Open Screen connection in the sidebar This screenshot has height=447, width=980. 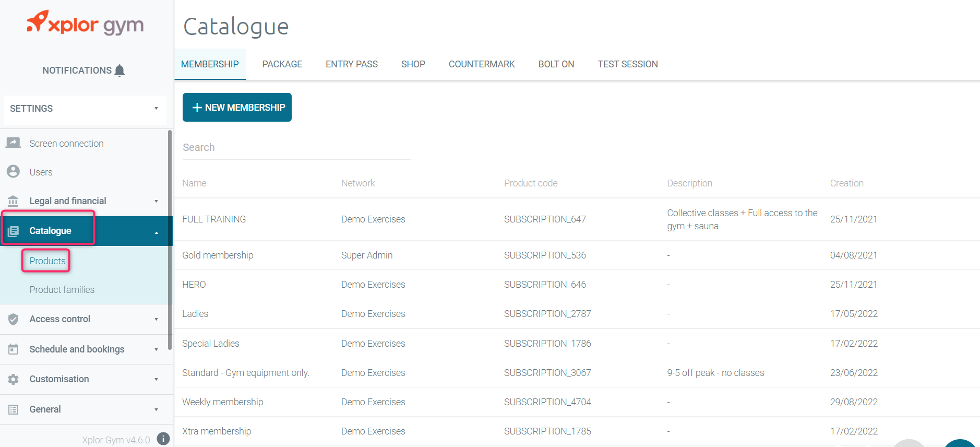tap(66, 144)
